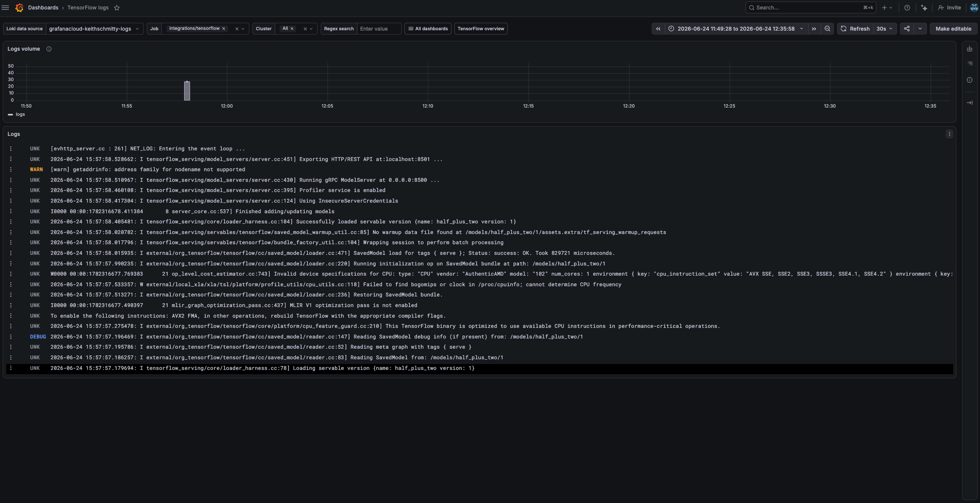Select the AVX2 FMA rebuild TensorFlow log line
The width and height of the screenshot is (980, 503).
pos(480,316)
